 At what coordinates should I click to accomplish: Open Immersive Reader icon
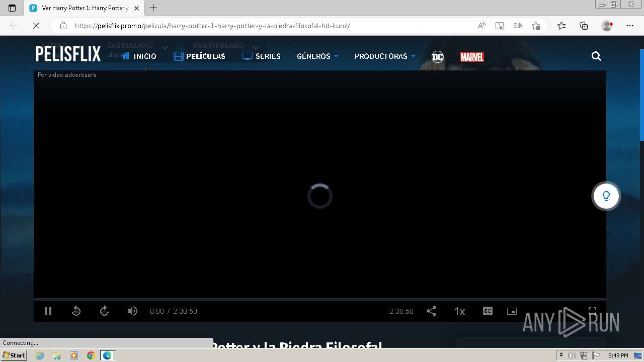[x=500, y=26]
